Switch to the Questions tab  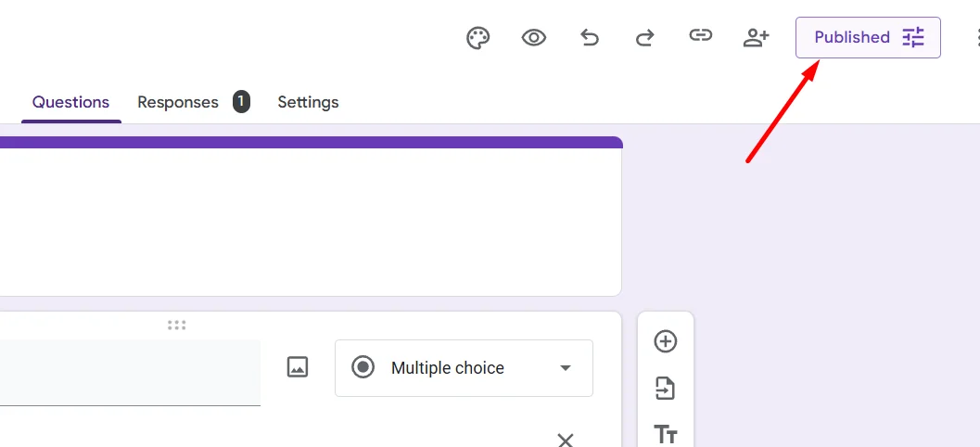[70, 102]
